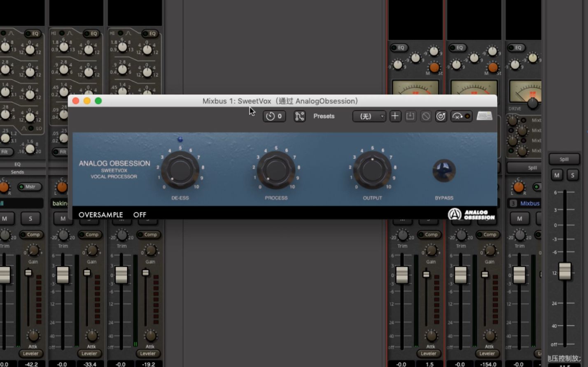This screenshot has height=367, width=588.
Task: Click the Spill button on Mixbus 3
Action: coord(524,167)
